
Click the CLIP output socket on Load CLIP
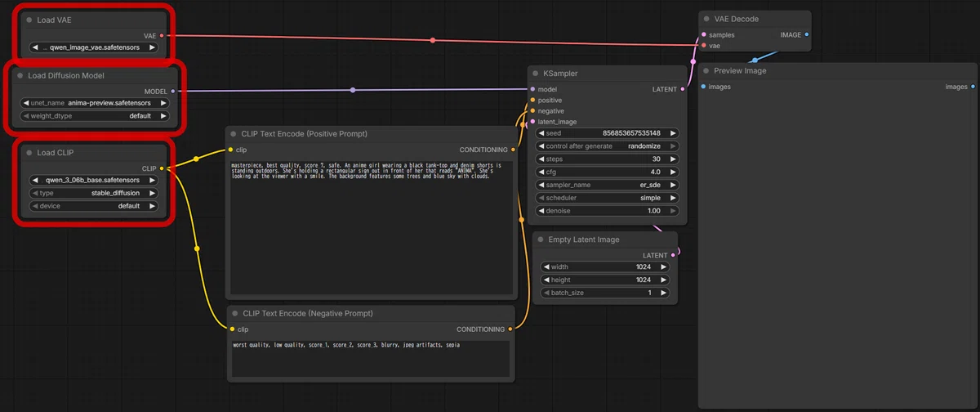(x=162, y=168)
